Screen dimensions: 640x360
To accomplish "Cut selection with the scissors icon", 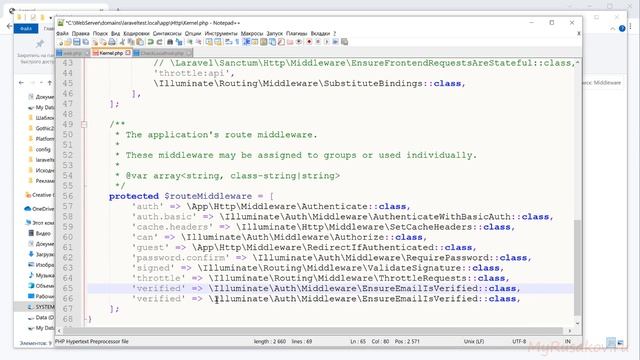I will [122, 42].
